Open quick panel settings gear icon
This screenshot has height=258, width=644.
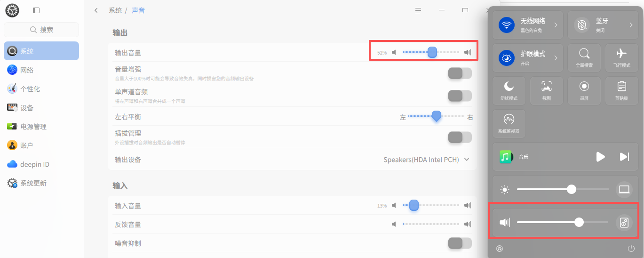(x=500, y=249)
